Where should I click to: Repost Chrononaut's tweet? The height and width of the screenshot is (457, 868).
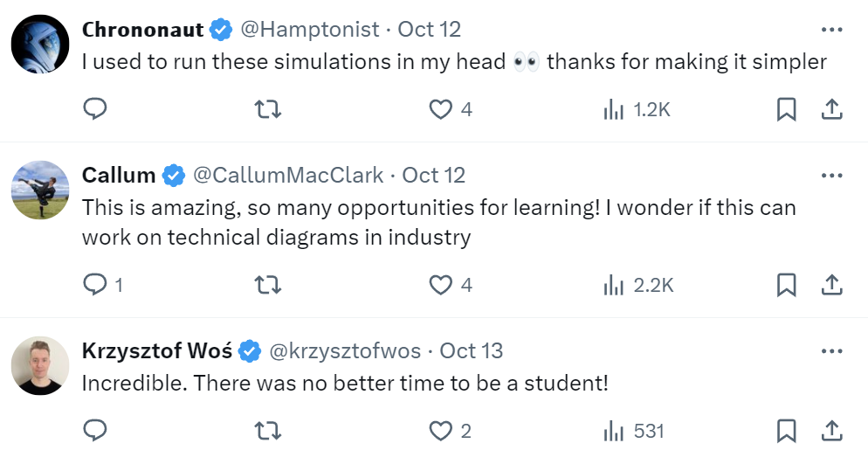pos(267,109)
